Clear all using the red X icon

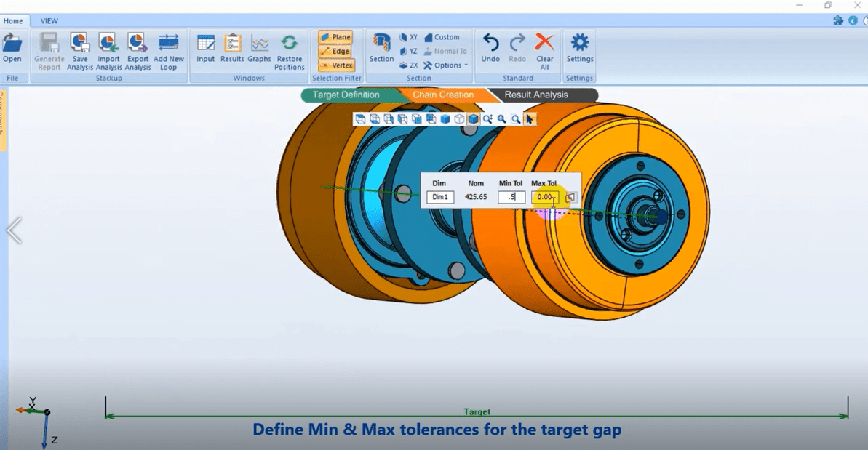click(x=544, y=44)
